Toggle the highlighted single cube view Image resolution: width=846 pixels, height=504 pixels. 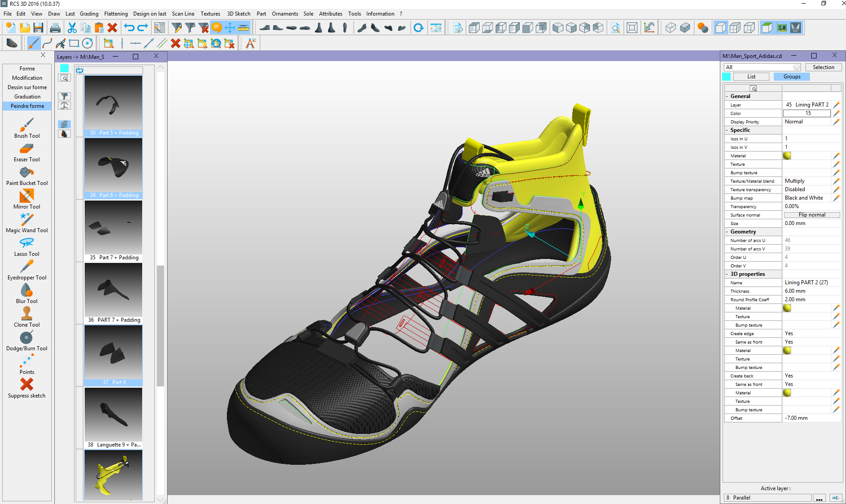(x=720, y=28)
